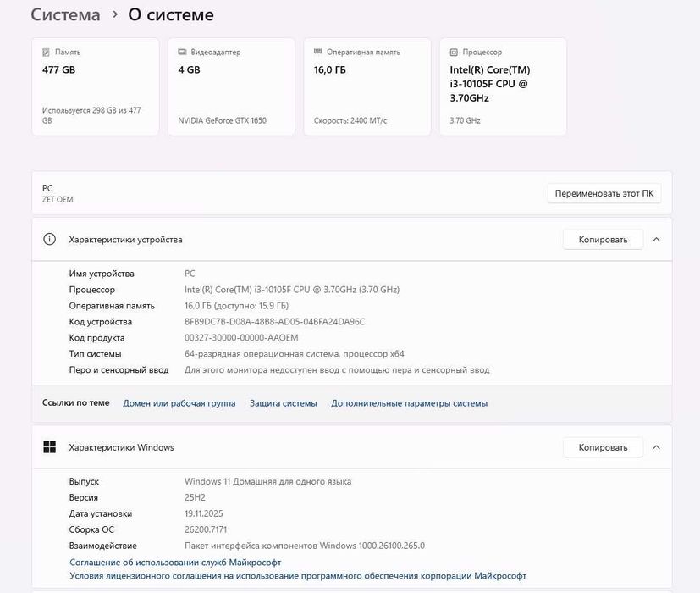This screenshot has height=593, width=700.
Task: Click the Версия value 25H2
Action: pyautogui.click(x=195, y=497)
